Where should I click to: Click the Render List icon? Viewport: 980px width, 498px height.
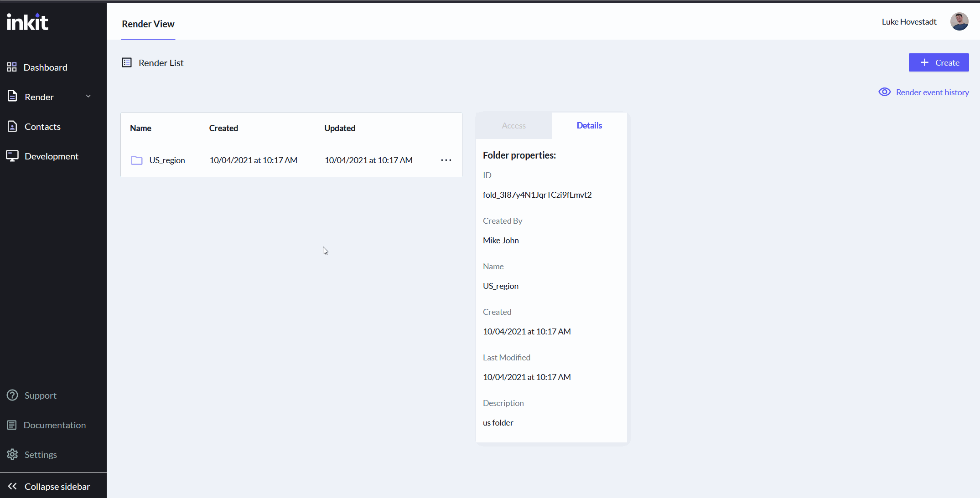pos(127,63)
